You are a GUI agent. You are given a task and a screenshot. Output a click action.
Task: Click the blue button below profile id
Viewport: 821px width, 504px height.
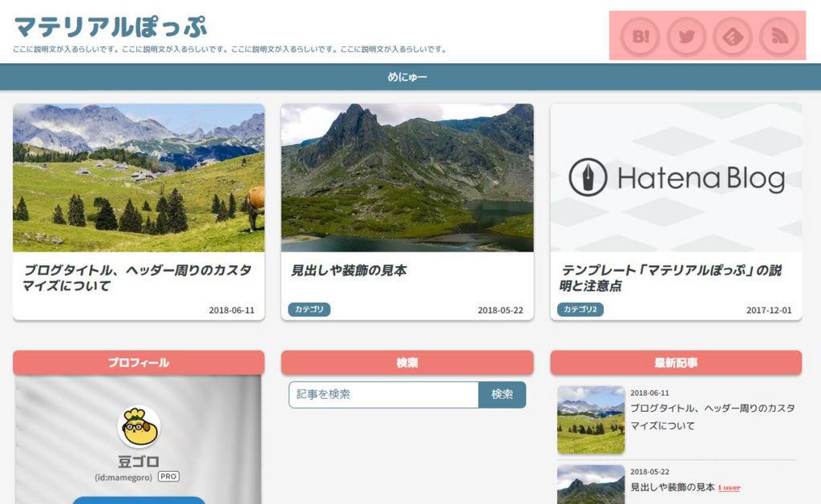coord(139,500)
